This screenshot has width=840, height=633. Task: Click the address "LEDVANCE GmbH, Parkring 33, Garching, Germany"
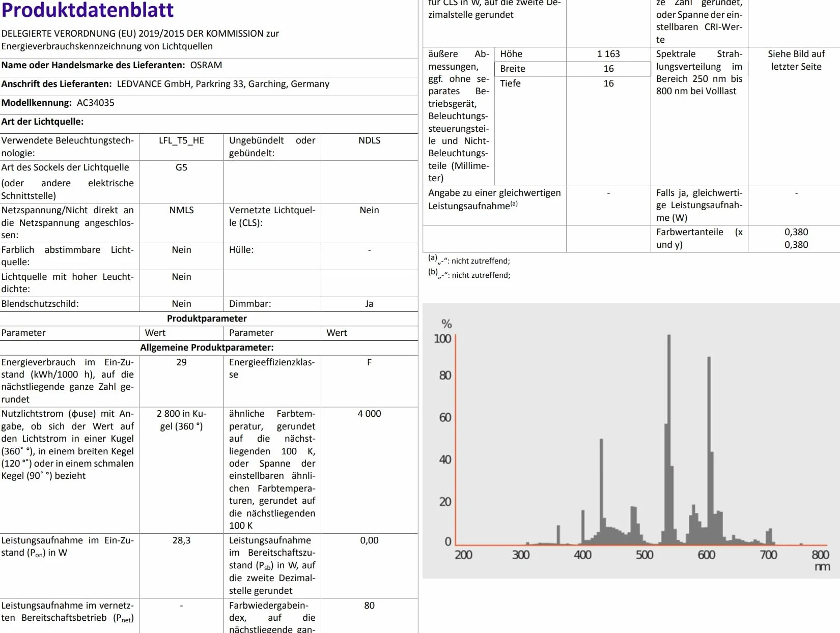(x=223, y=84)
